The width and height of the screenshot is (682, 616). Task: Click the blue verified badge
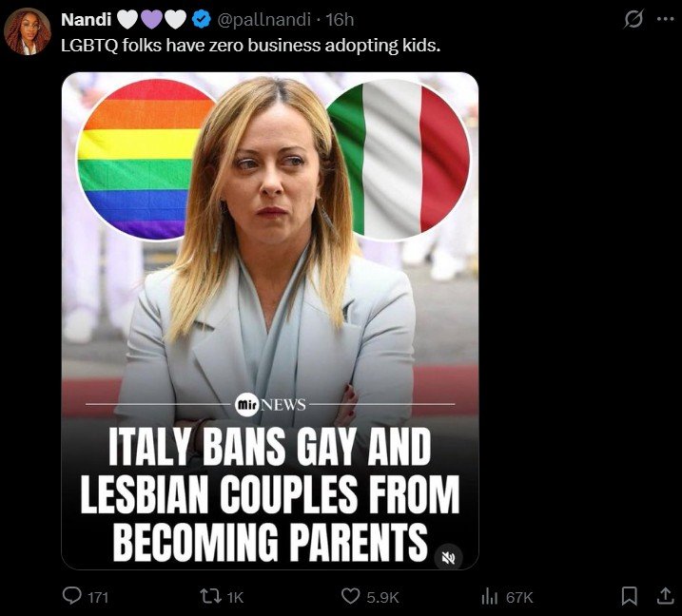pos(202,20)
